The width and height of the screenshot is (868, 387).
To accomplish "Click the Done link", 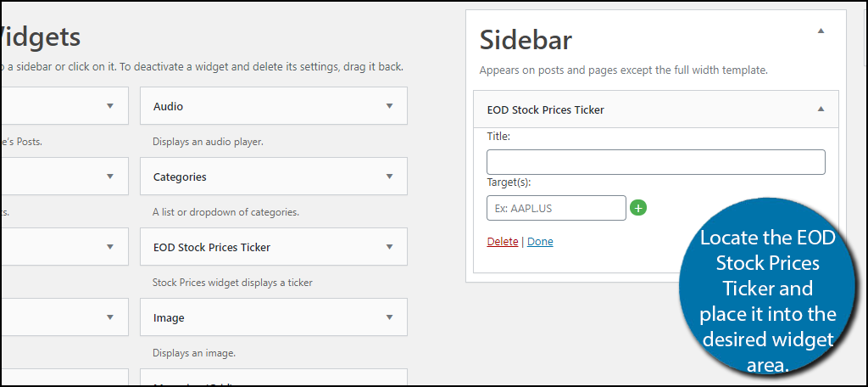I will 540,242.
